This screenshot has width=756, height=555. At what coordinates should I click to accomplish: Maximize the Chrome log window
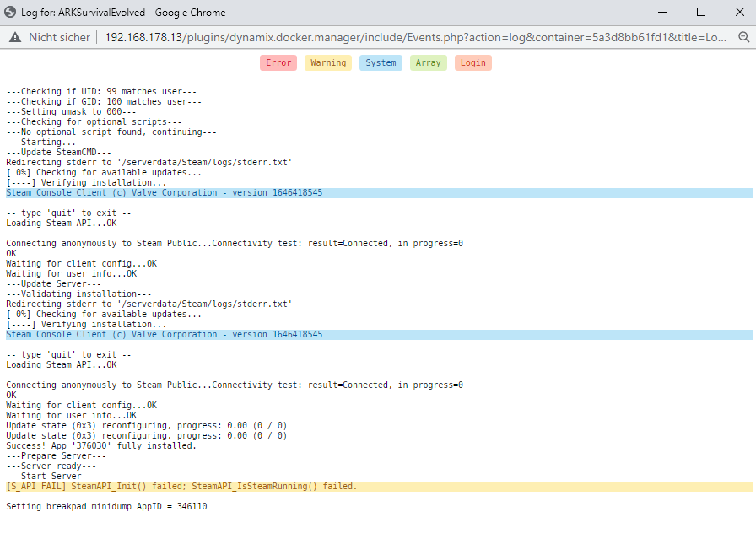[701, 12]
